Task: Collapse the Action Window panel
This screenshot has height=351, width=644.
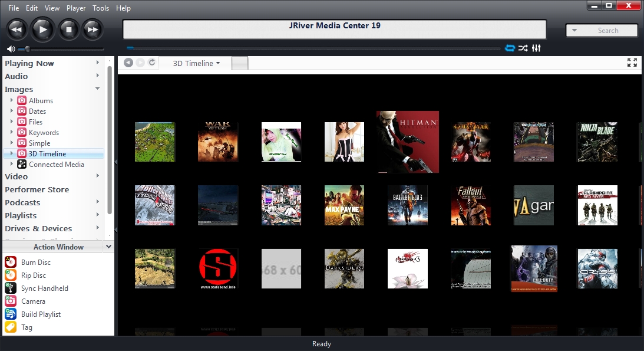Action: [108, 247]
